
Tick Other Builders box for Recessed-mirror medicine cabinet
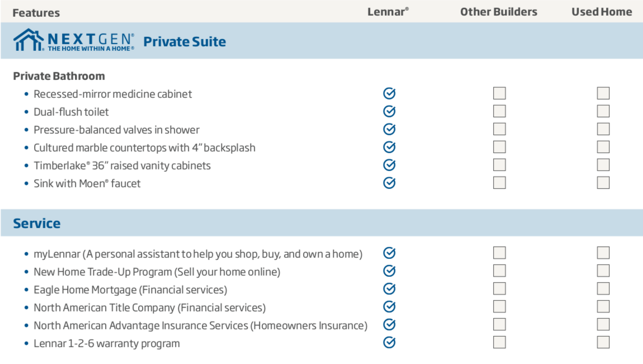click(x=499, y=93)
